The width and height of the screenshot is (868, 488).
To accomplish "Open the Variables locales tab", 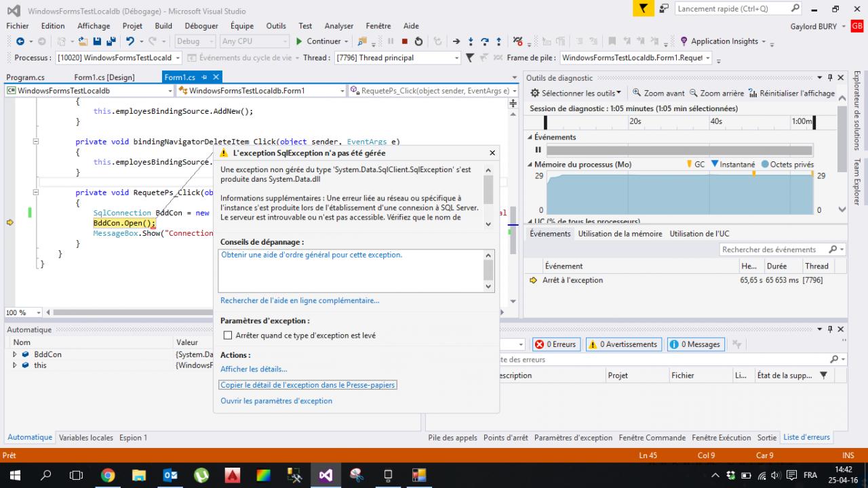I will tap(86, 438).
